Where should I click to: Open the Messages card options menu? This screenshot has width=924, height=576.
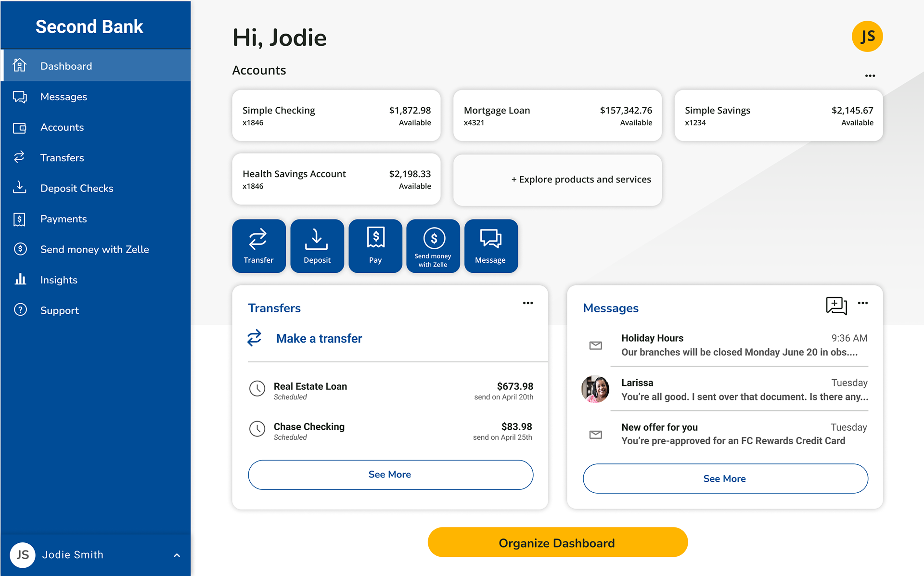(863, 303)
